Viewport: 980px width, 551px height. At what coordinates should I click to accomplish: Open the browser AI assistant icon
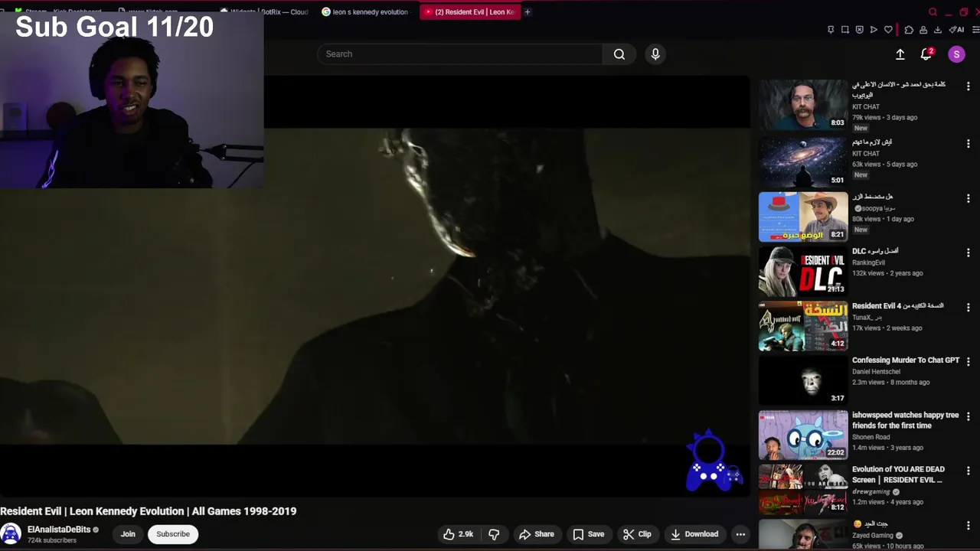[x=956, y=30]
